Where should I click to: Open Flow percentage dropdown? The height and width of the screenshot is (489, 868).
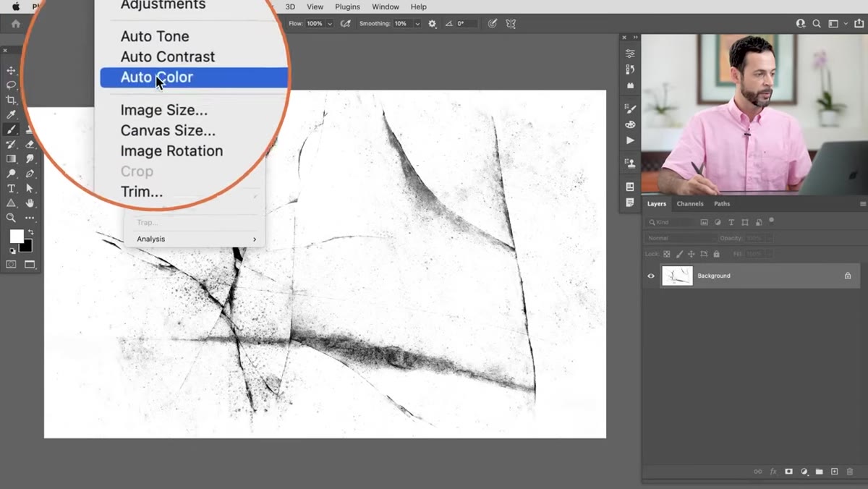coord(330,24)
